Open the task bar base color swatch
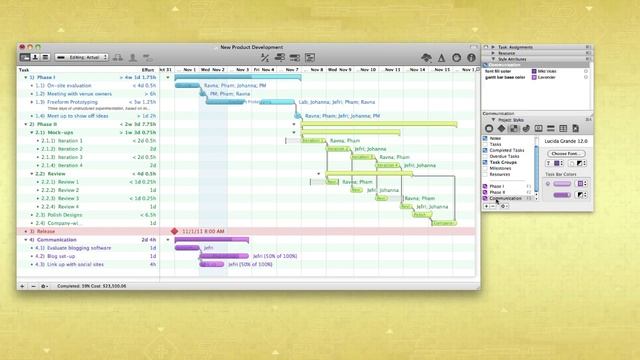Image resolution: width=640 pixels, height=360 pixels. click(582, 184)
